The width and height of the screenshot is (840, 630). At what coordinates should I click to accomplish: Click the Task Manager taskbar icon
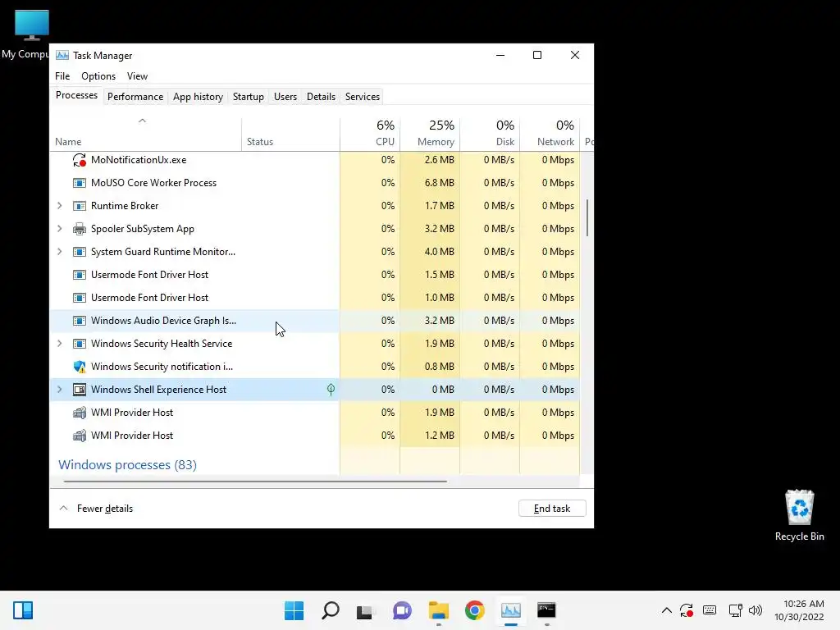(x=511, y=610)
